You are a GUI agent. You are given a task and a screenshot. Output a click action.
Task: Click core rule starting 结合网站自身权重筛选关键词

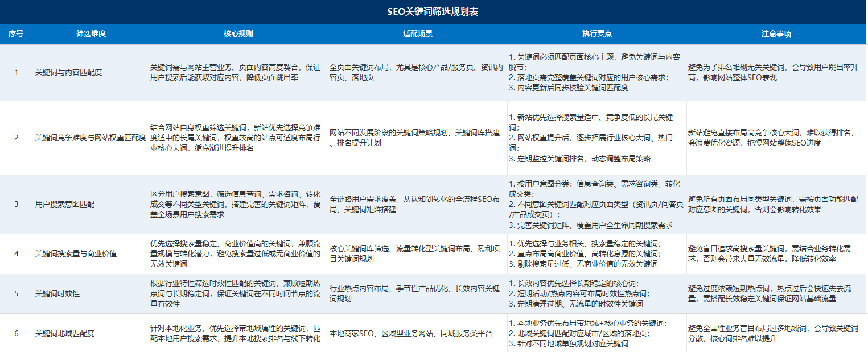238,138
